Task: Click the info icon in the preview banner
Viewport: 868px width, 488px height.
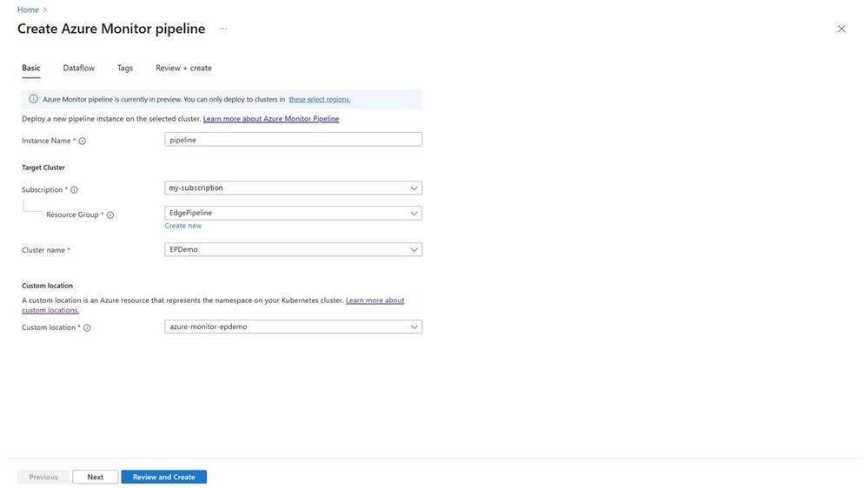Action: [33, 99]
